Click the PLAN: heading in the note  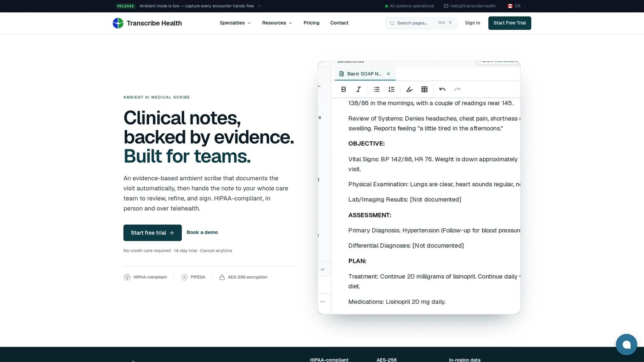(x=357, y=261)
